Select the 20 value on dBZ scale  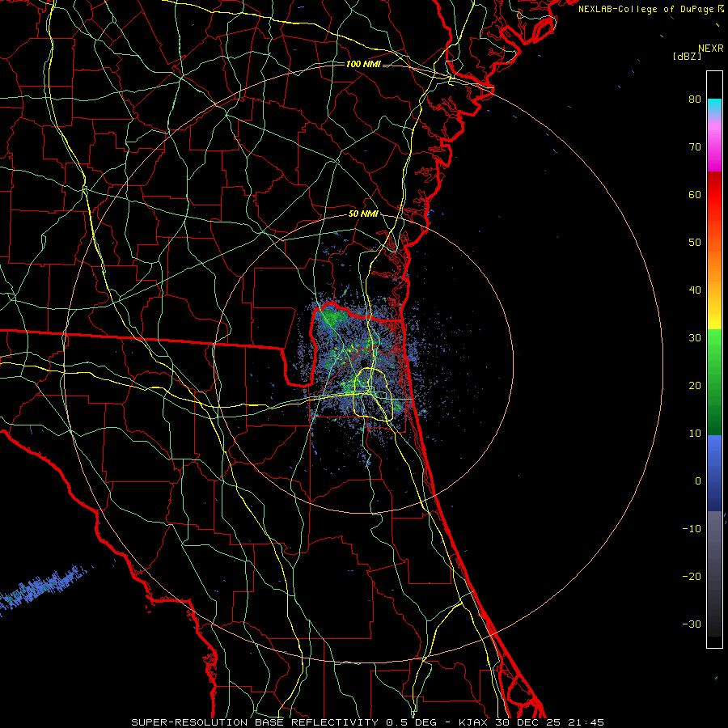695,385
